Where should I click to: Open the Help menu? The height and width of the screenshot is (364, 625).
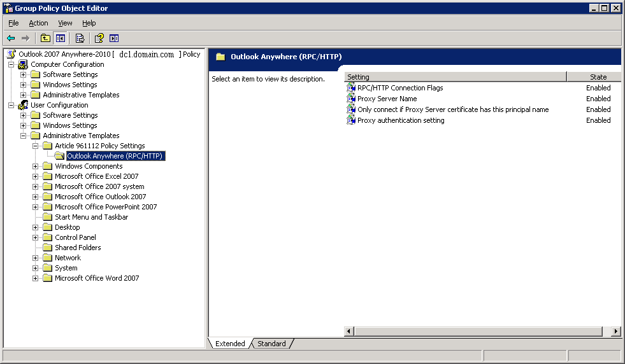pos(89,23)
